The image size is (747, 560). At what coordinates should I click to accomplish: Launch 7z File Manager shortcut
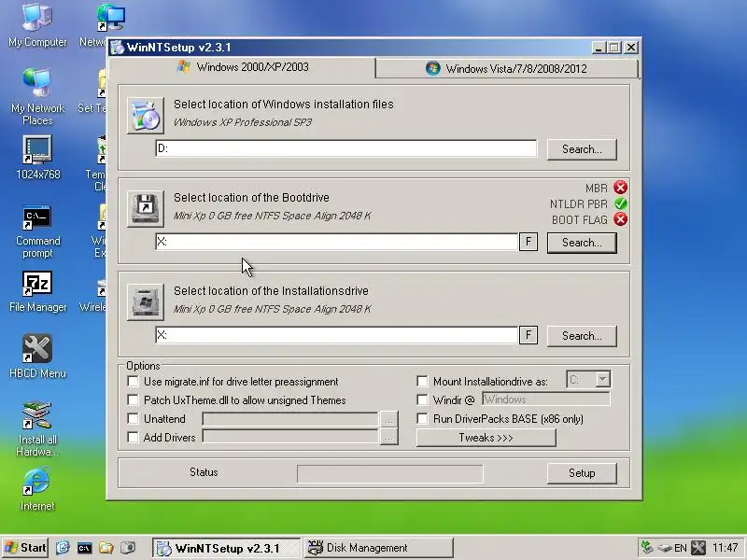click(37, 291)
